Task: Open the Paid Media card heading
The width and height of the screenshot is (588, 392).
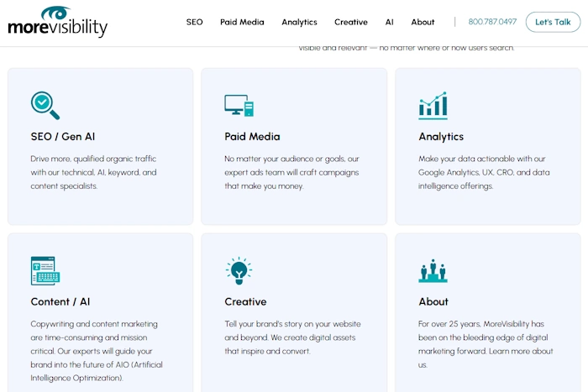Action: (252, 137)
